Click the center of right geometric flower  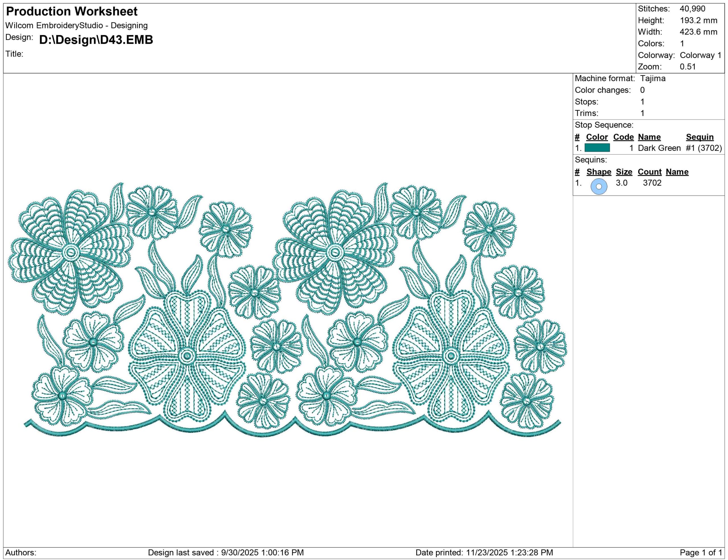click(451, 356)
